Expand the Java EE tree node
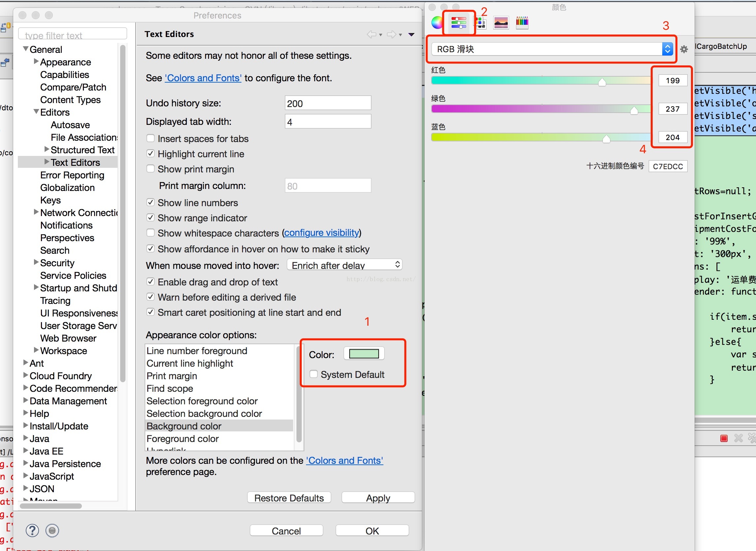756x551 pixels. tap(25, 450)
